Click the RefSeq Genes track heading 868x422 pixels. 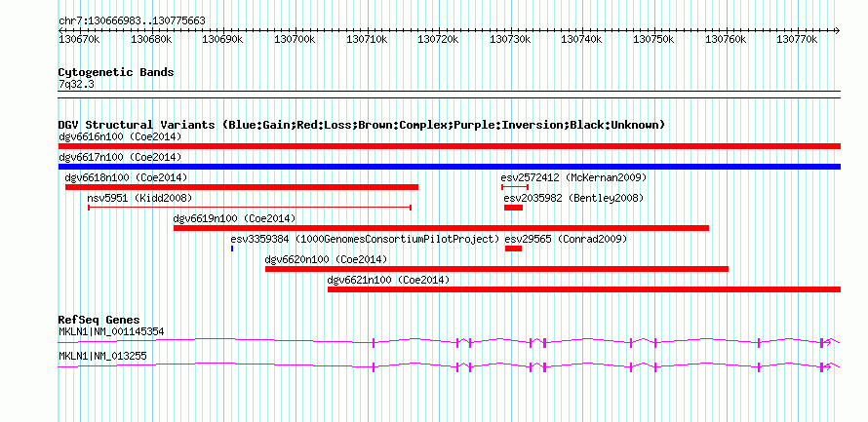click(x=99, y=321)
